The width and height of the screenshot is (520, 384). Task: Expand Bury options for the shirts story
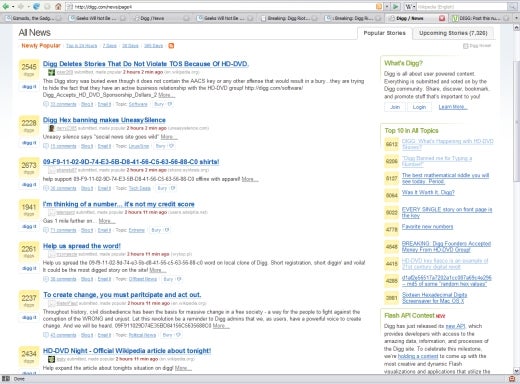[173, 188]
